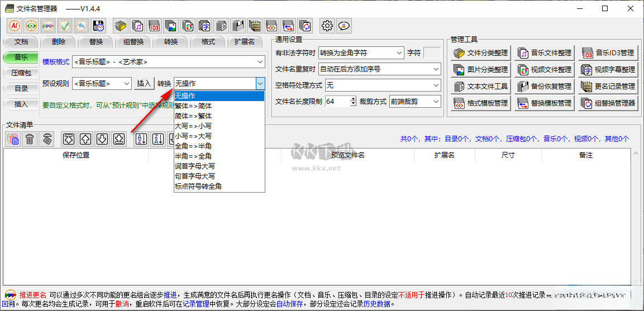Select the 压缩包 side mode button

click(x=21, y=73)
